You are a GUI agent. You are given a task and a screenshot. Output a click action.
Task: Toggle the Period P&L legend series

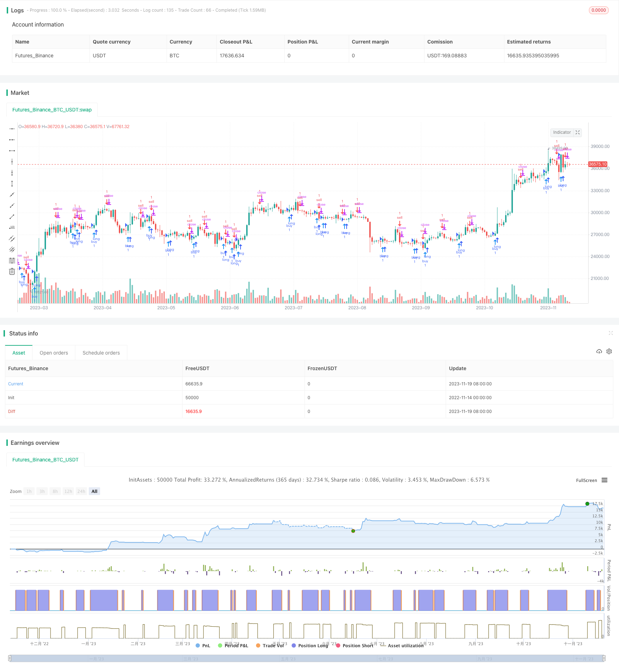click(233, 645)
